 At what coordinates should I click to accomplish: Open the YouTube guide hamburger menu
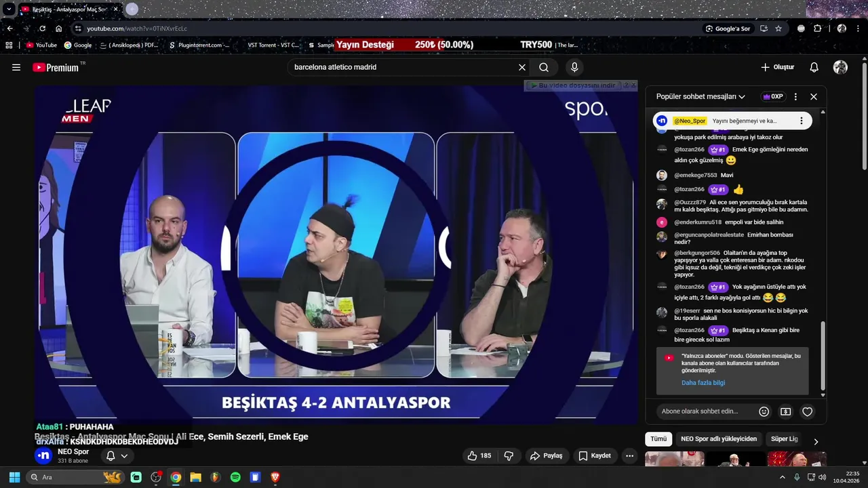click(x=16, y=67)
